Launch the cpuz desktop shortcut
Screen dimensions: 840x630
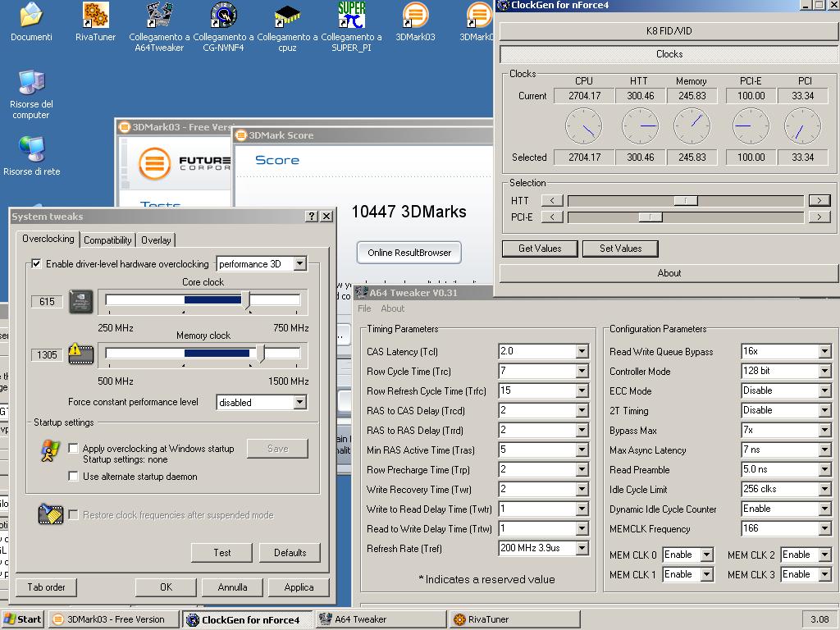[287, 15]
